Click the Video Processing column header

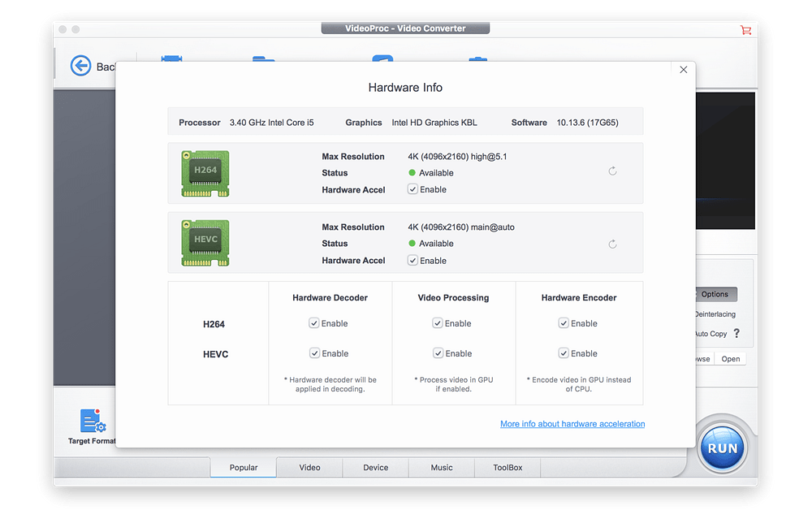(453, 298)
